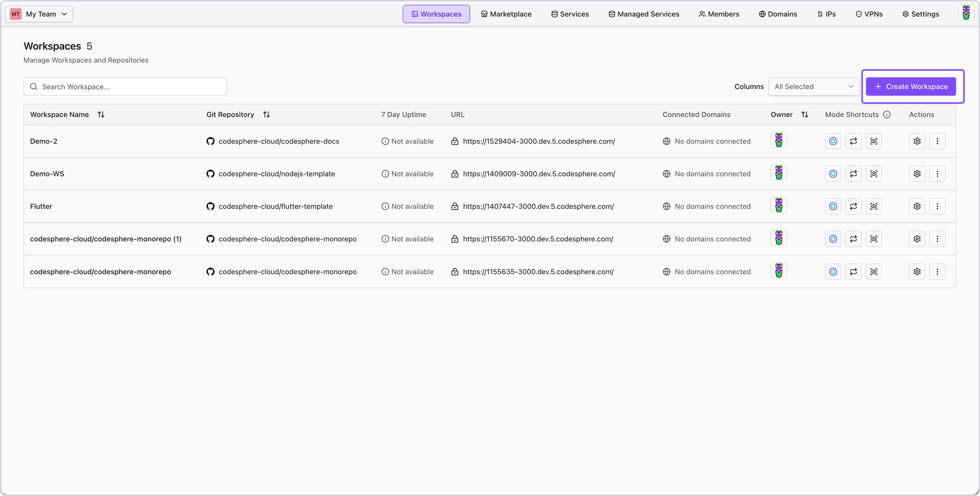The width and height of the screenshot is (980, 496).
Task: Switch to the Managed Services tab
Action: [x=644, y=14]
